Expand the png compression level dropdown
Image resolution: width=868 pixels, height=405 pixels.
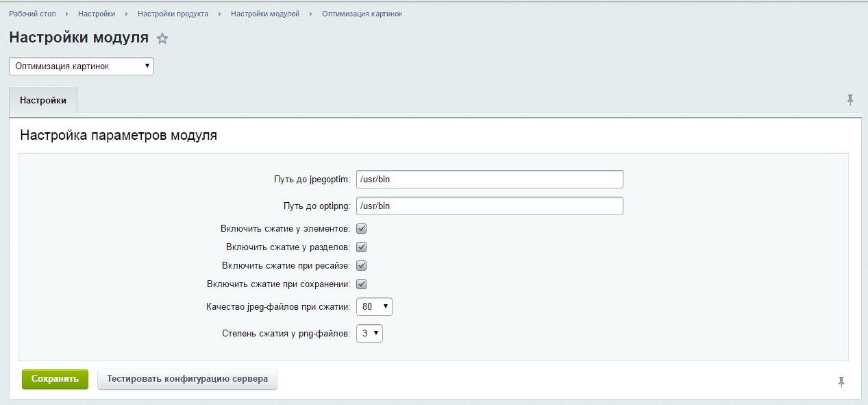click(x=369, y=334)
